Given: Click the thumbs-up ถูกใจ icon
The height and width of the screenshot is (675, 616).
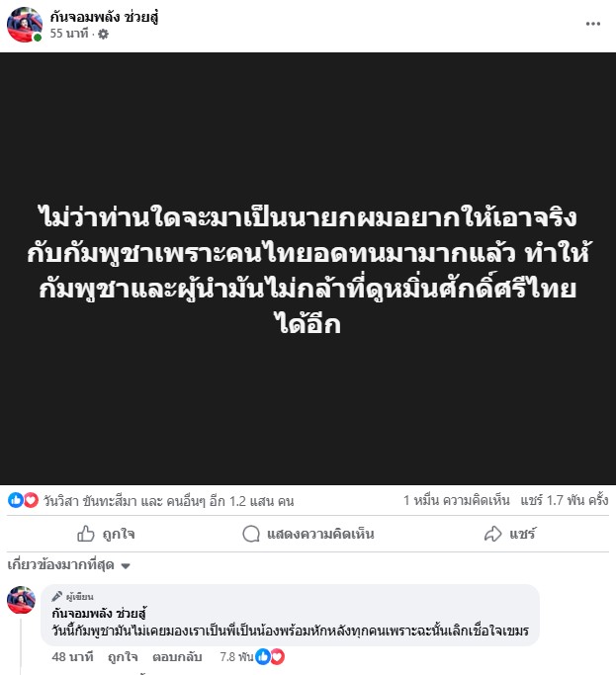Looking at the screenshot, I should tap(85, 534).
